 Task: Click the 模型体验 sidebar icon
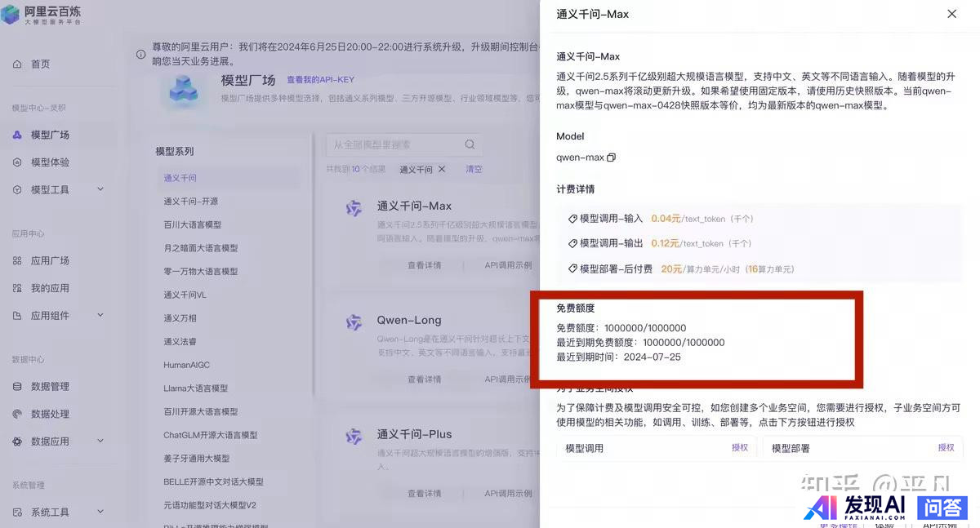pyautogui.click(x=17, y=162)
